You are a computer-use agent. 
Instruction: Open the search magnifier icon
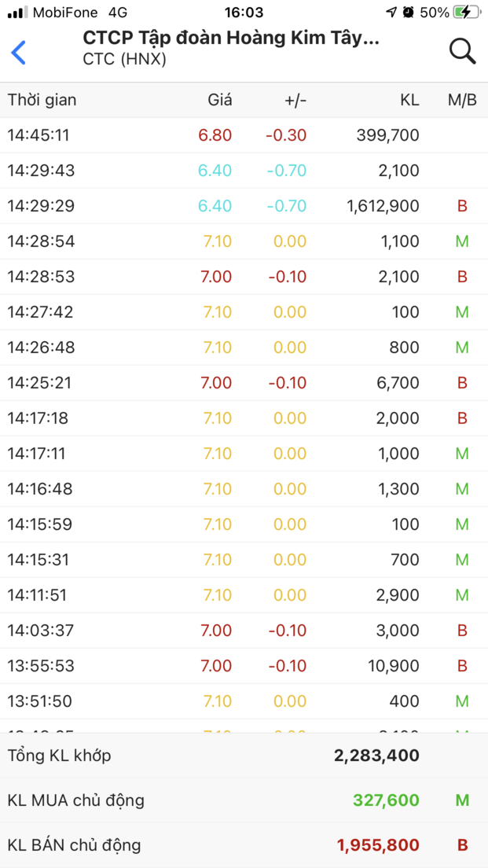click(462, 51)
